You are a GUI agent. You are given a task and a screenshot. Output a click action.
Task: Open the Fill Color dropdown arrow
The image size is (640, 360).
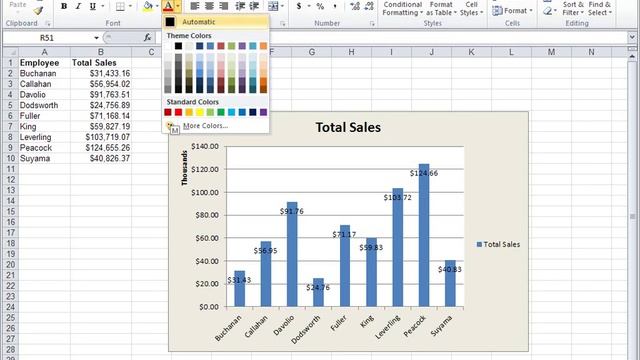[x=157, y=6]
